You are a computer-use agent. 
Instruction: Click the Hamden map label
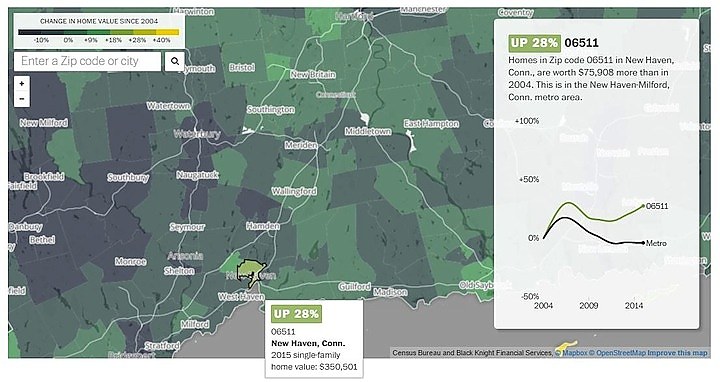(263, 226)
